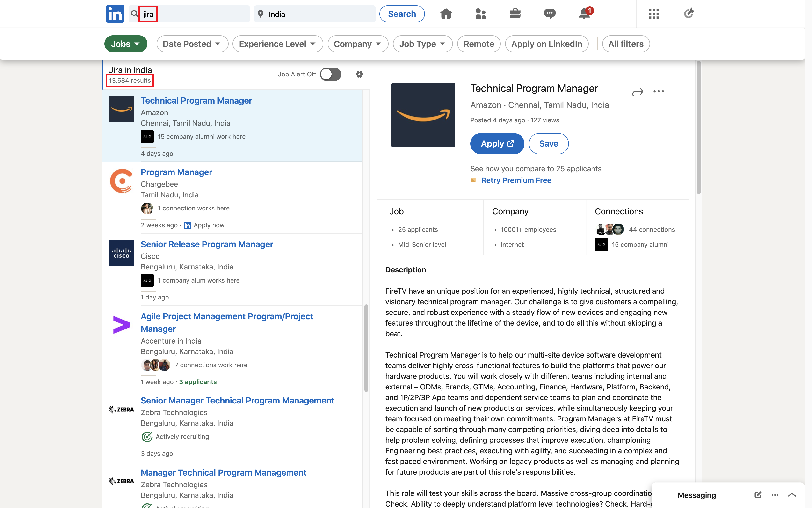Click the 13,584 results text
Viewport: 812px width, 508px height.
pyautogui.click(x=130, y=81)
